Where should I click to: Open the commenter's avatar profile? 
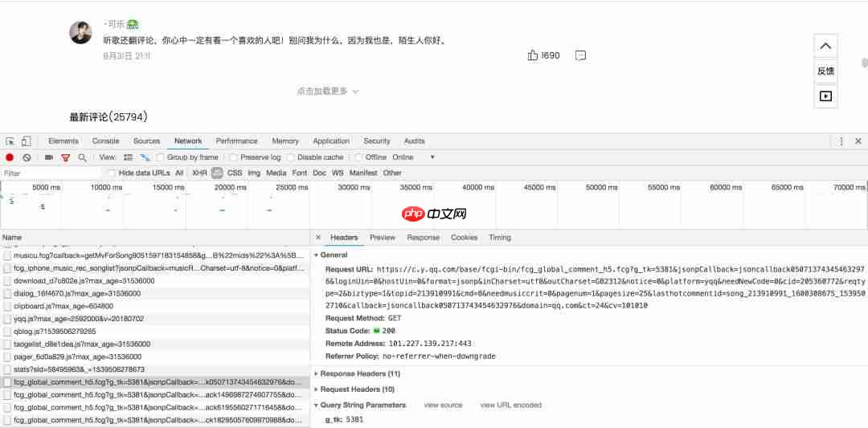81,33
